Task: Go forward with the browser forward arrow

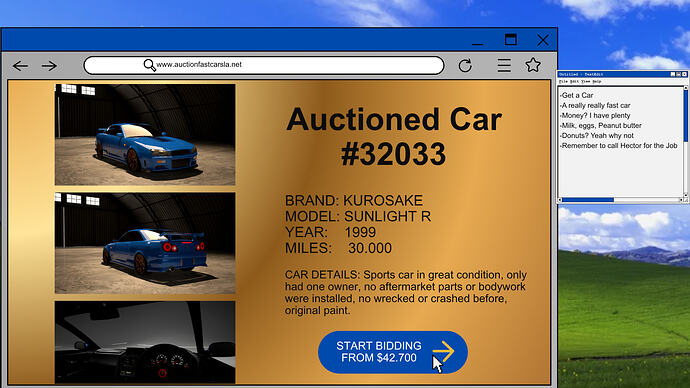Action: coord(49,66)
